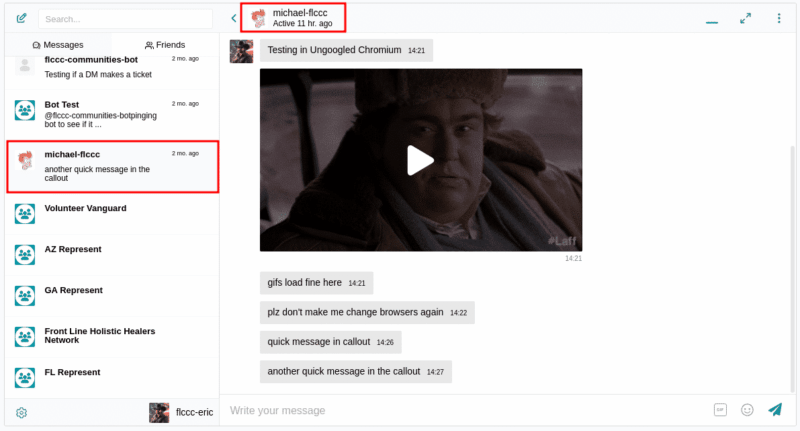Expand chat to full screen arrows icon

(745, 18)
